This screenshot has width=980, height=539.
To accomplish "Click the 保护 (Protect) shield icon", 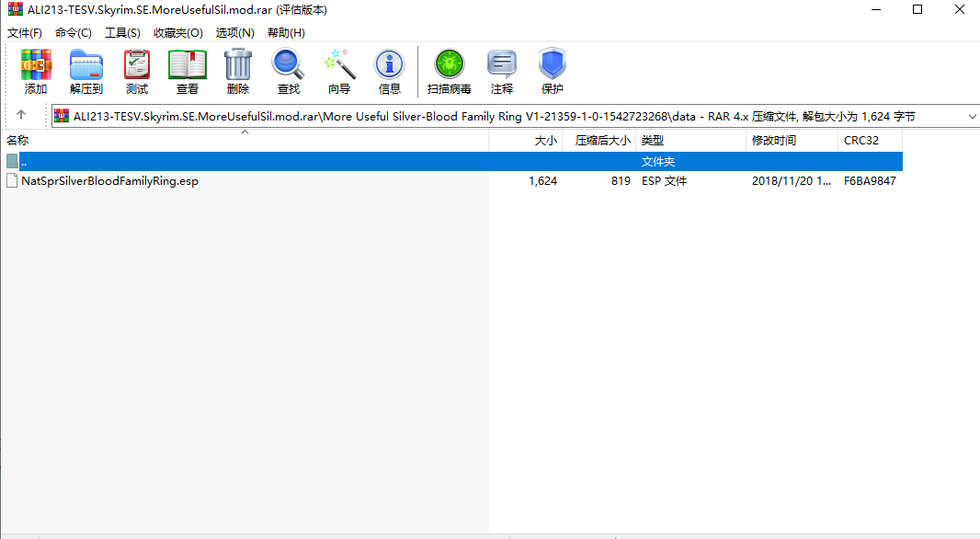I will click(x=553, y=72).
